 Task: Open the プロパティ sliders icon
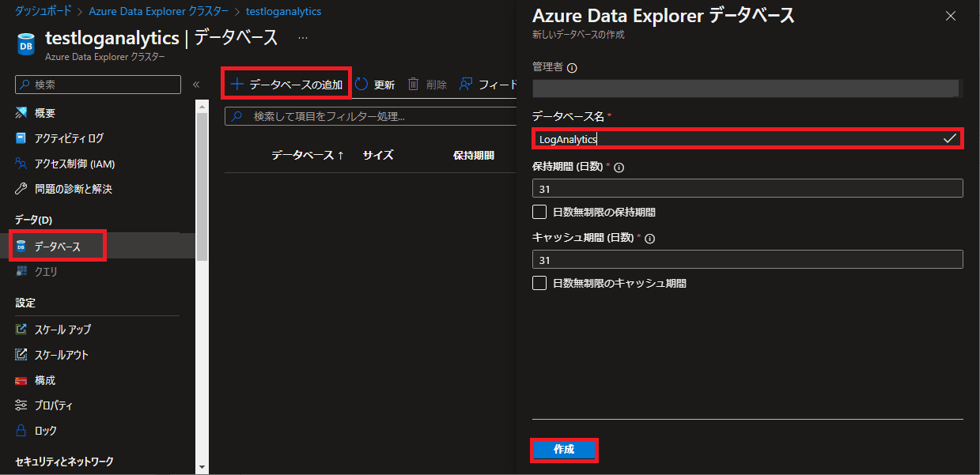21,405
